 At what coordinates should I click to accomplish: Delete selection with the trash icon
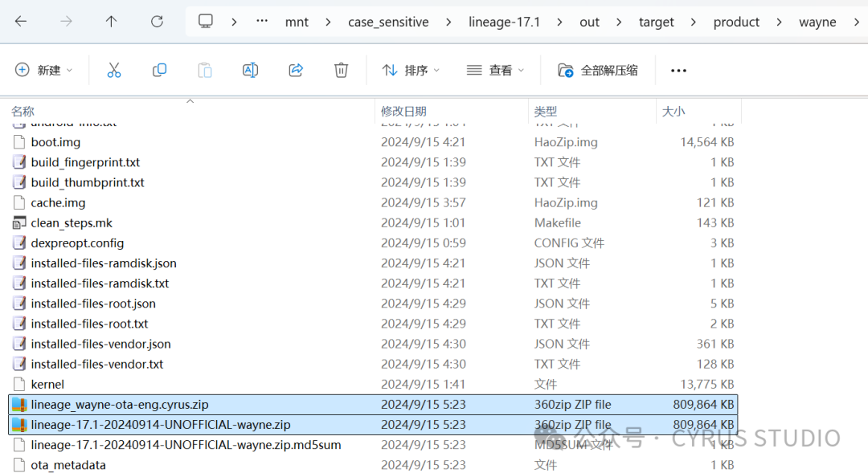point(341,70)
